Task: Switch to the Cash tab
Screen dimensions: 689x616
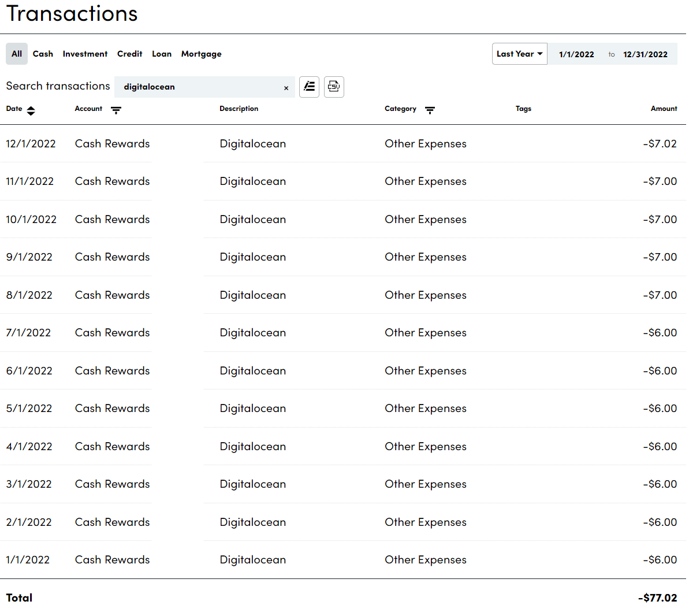Action: 43,54
